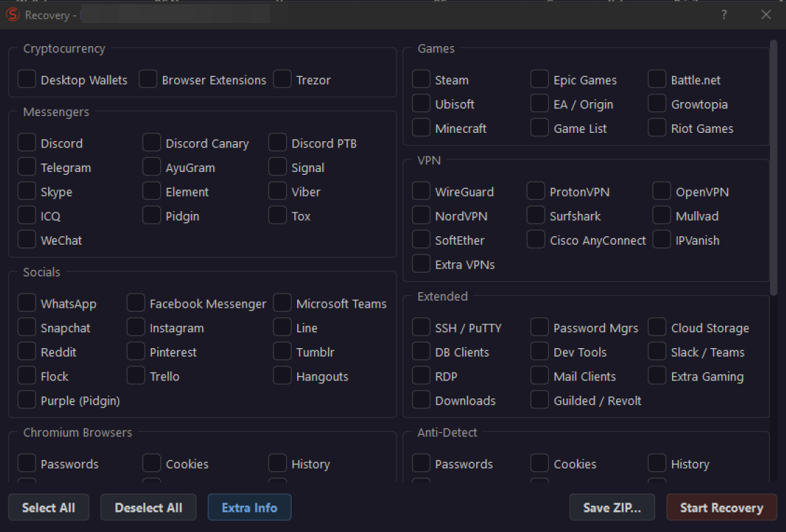The image size is (786, 532).
Task: Click the Save ZIP... button
Action: point(612,508)
